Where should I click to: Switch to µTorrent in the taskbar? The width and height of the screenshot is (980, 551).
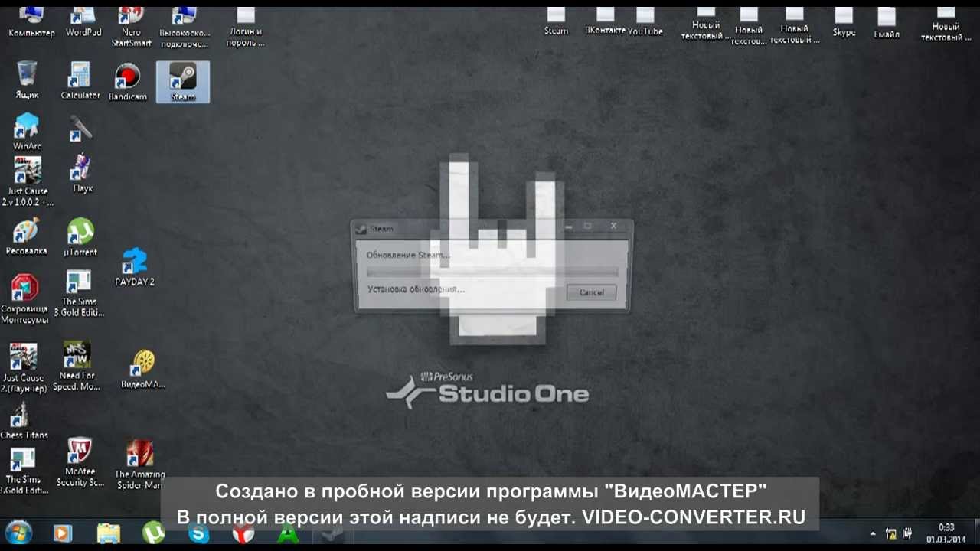154,533
